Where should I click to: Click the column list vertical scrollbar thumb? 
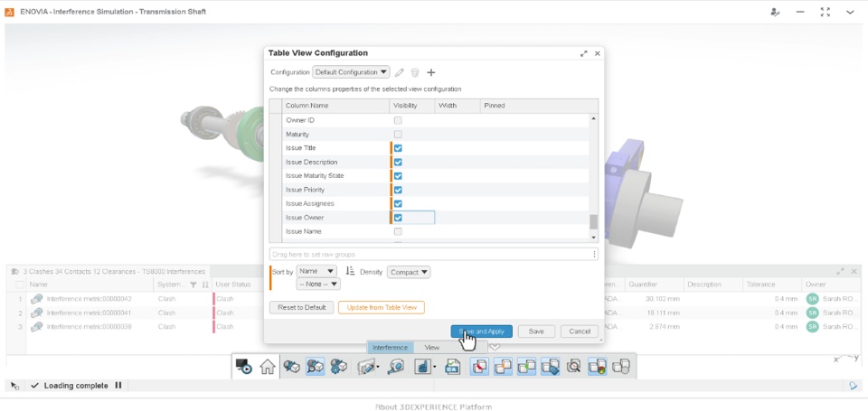593,222
